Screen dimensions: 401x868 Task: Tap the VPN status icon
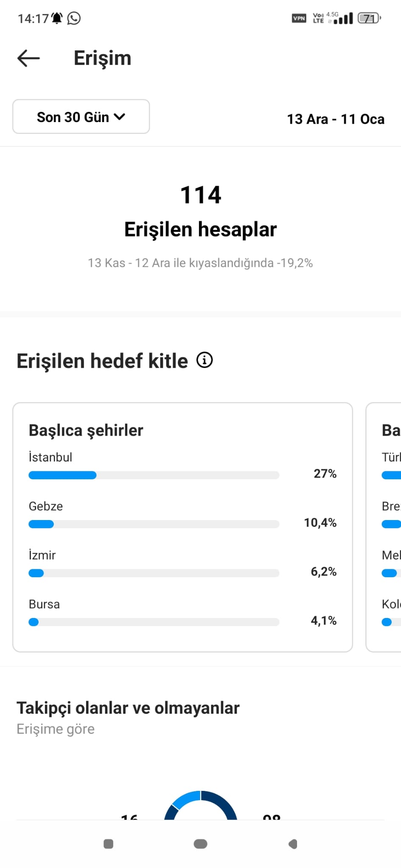[299, 18]
